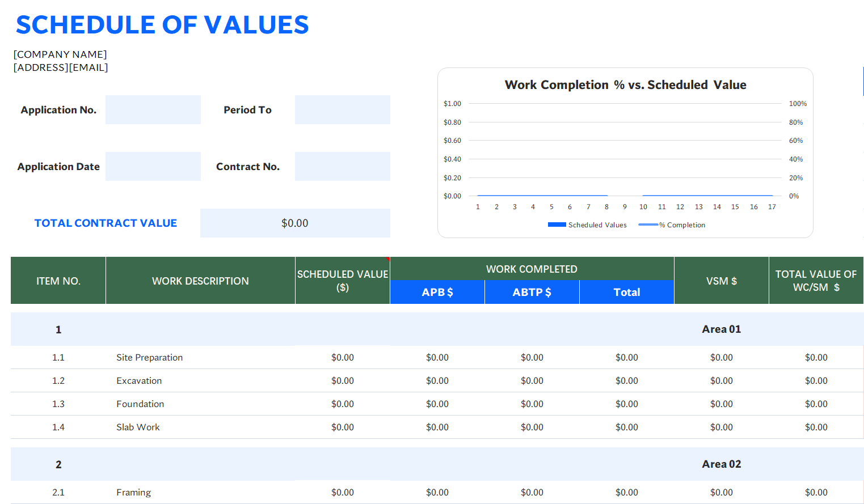Select the WORK COMPLETED merged header
Image resolution: width=864 pixels, height=504 pixels.
pos(532,269)
